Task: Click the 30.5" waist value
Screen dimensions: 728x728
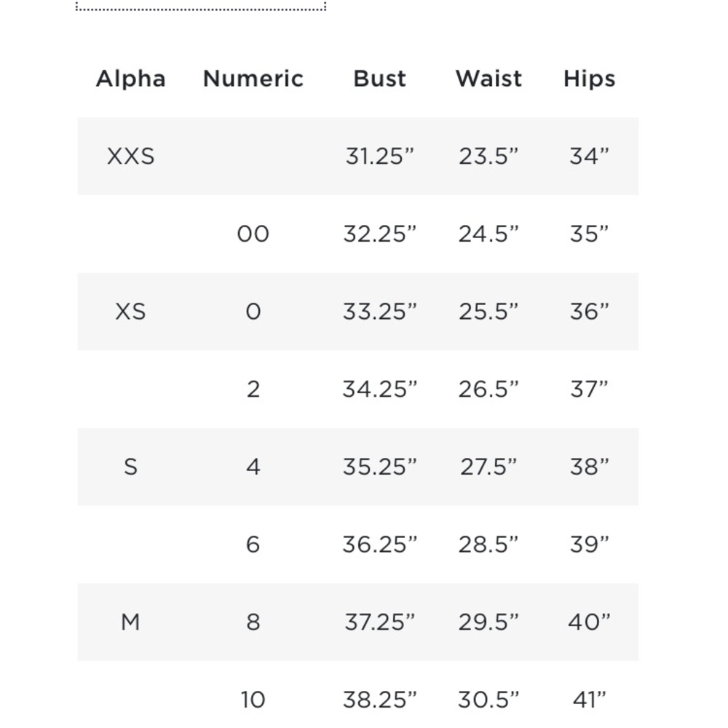Action: (488, 699)
